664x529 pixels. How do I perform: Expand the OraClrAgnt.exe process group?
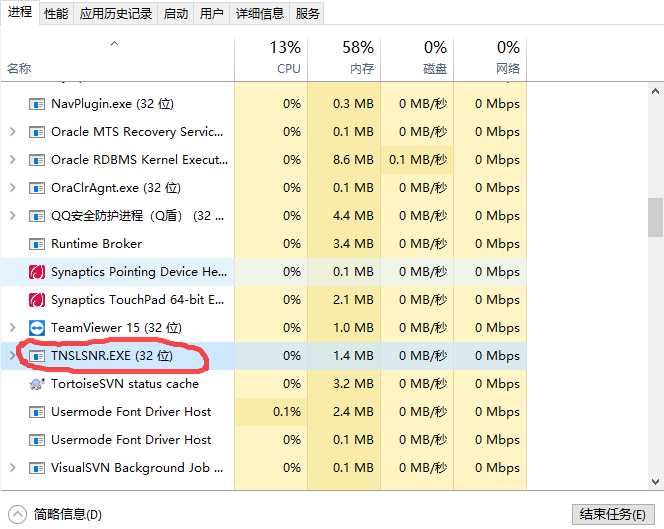coord(13,188)
